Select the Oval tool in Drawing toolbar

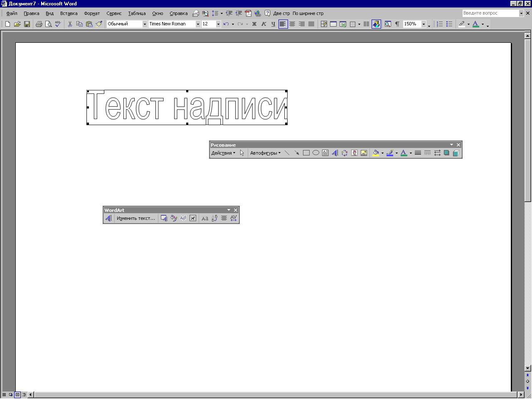[316, 153]
